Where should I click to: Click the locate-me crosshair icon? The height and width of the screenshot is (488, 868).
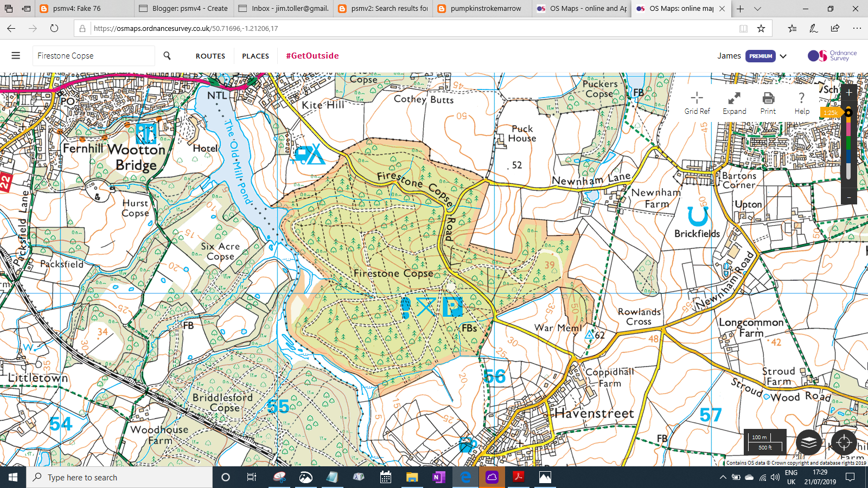844,443
